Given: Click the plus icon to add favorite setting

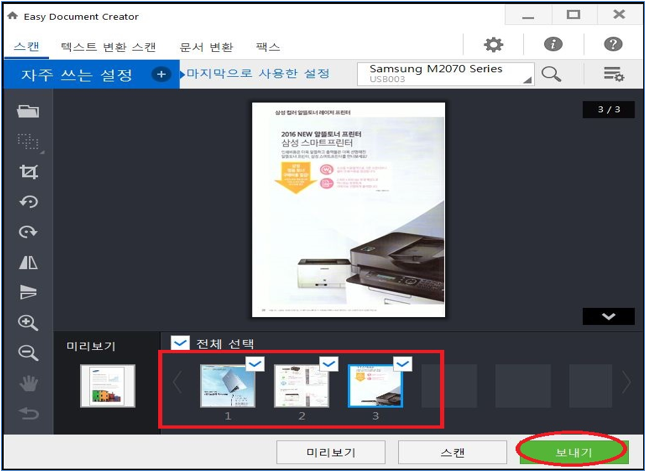Looking at the screenshot, I should click(x=161, y=75).
